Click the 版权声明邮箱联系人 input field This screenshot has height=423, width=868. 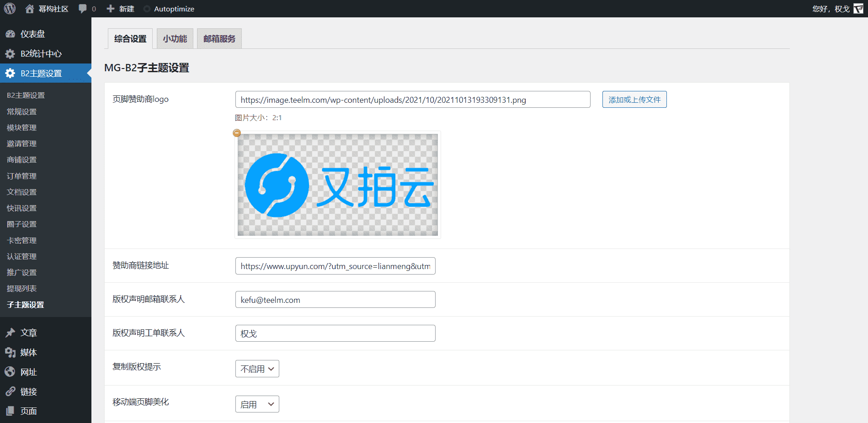tap(335, 300)
